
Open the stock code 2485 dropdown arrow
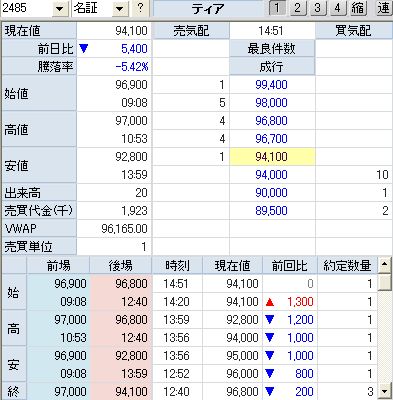[60, 9]
